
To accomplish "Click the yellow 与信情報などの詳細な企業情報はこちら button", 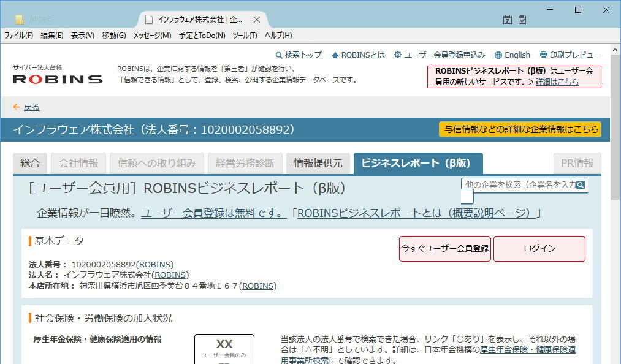I will [x=520, y=129].
